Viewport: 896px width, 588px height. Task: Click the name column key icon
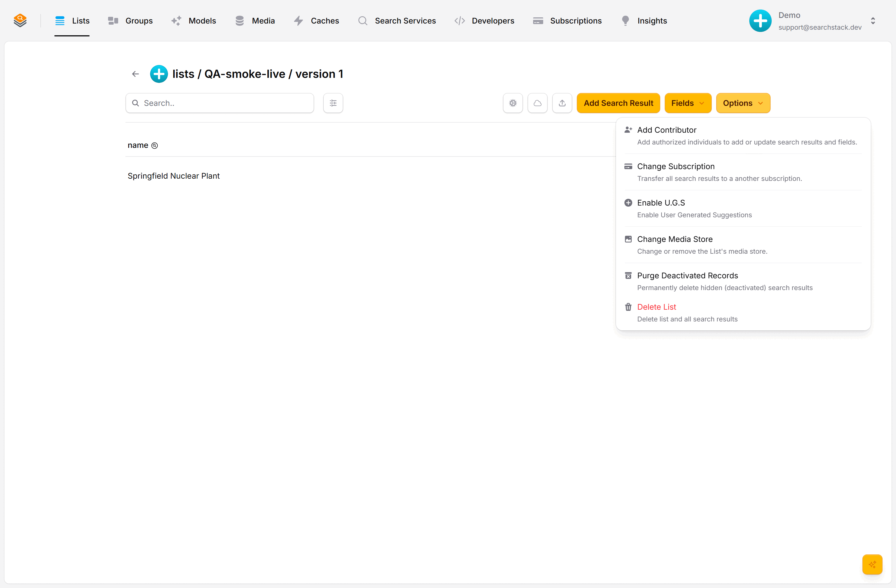(154, 146)
